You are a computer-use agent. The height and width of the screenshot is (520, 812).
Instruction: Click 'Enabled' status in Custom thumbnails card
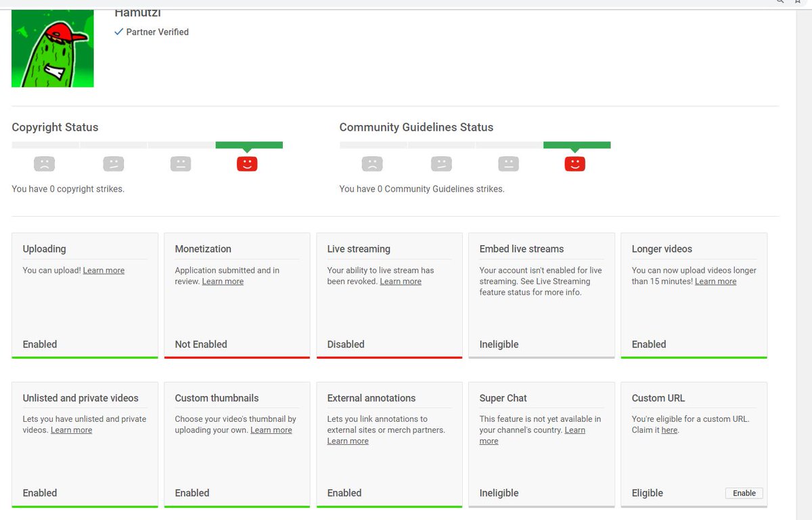pyautogui.click(x=192, y=493)
